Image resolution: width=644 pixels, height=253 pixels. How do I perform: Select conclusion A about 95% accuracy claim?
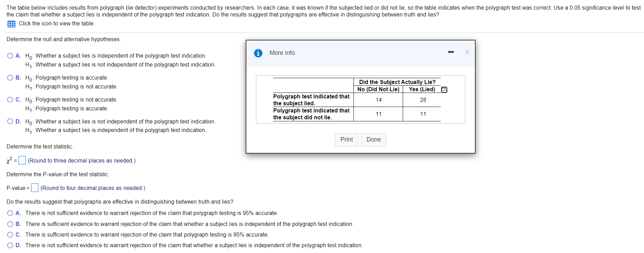coord(10,213)
